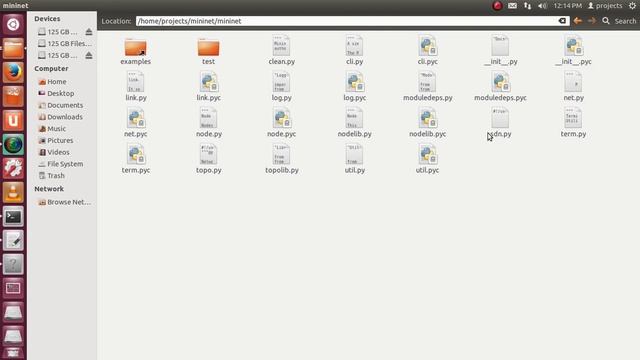Screen dimensions: 640x360
Task: Open Browse Network in sidebar
Action: [x=64, y=202]
